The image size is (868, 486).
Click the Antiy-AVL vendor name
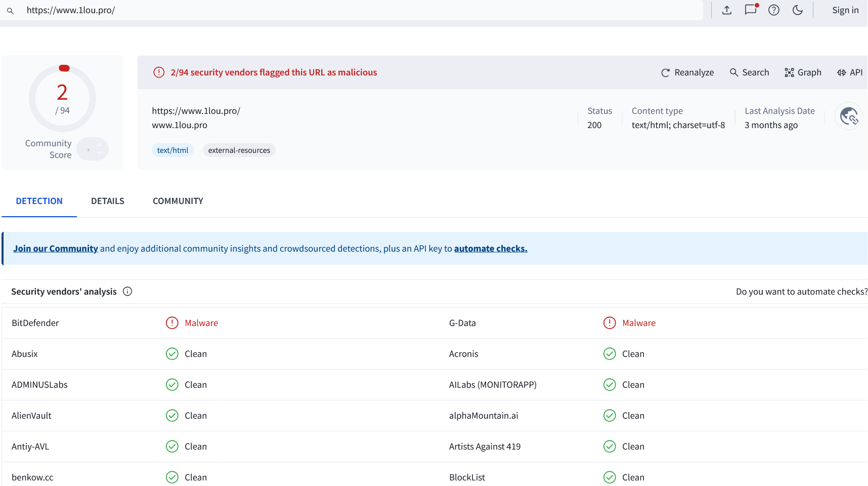[30, 447]
